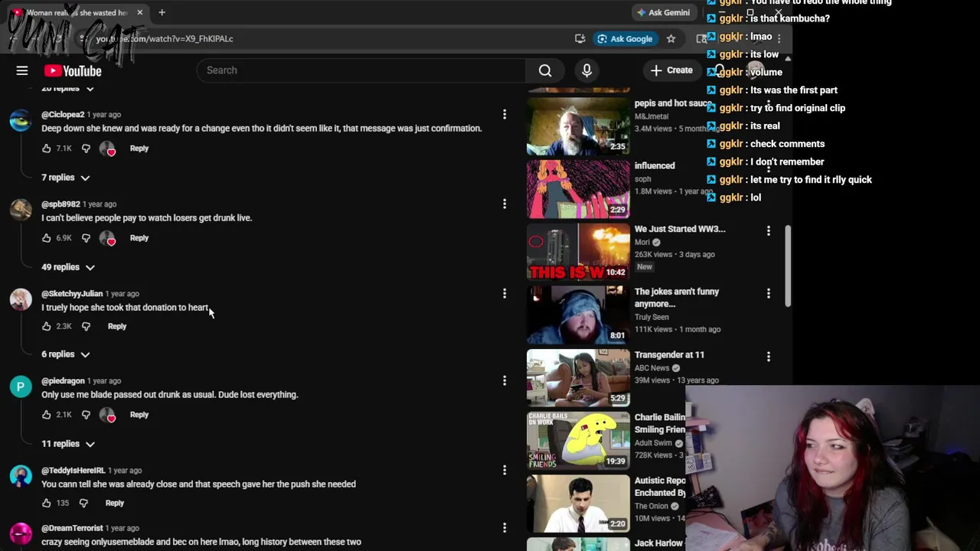The height and width of the screenshot is (551, 980).
Task: Dislike the @spb8982 comment
Action: pos(86,238)
